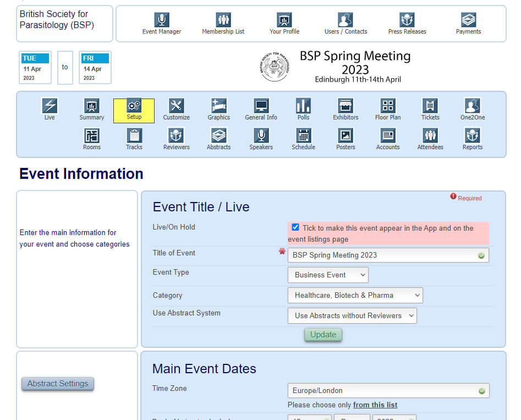521x420 pixels.
Task: Expand the Category dropdown
Action: tap(355, 295)
